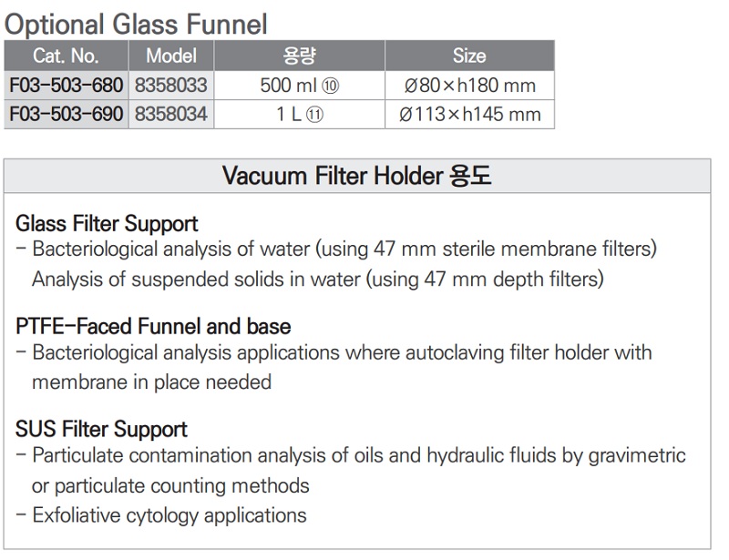The width and height of the screenshot is (729, 560).
Task: Click the suspended solids in water line
Action: click(317, 279)
